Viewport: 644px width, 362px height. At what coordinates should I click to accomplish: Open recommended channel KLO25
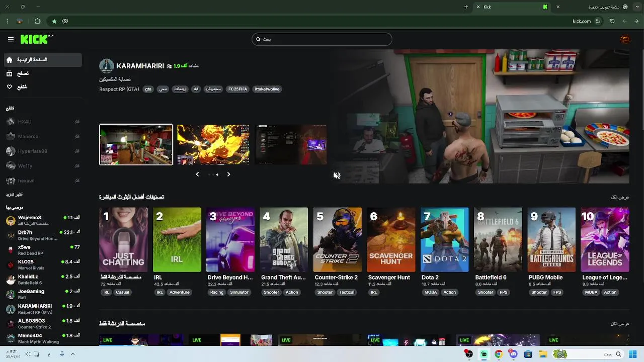coord(43,264)
